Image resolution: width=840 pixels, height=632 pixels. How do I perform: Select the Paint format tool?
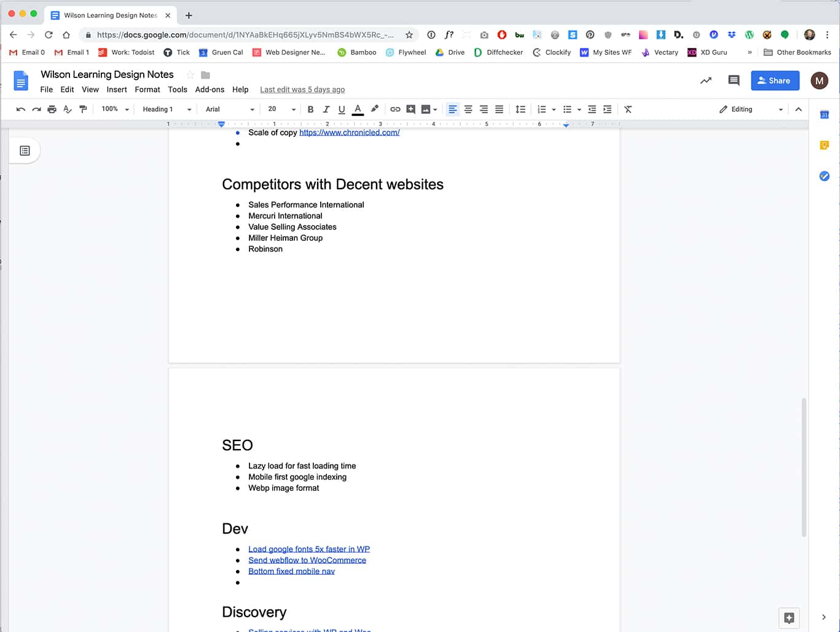pyautogui.click(x=84, y=109)
